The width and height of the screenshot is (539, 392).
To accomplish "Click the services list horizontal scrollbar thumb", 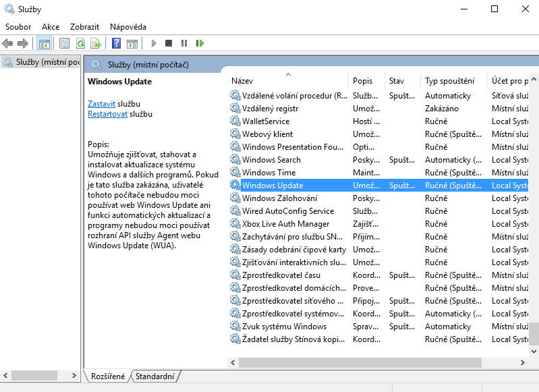I will [360, 362].
